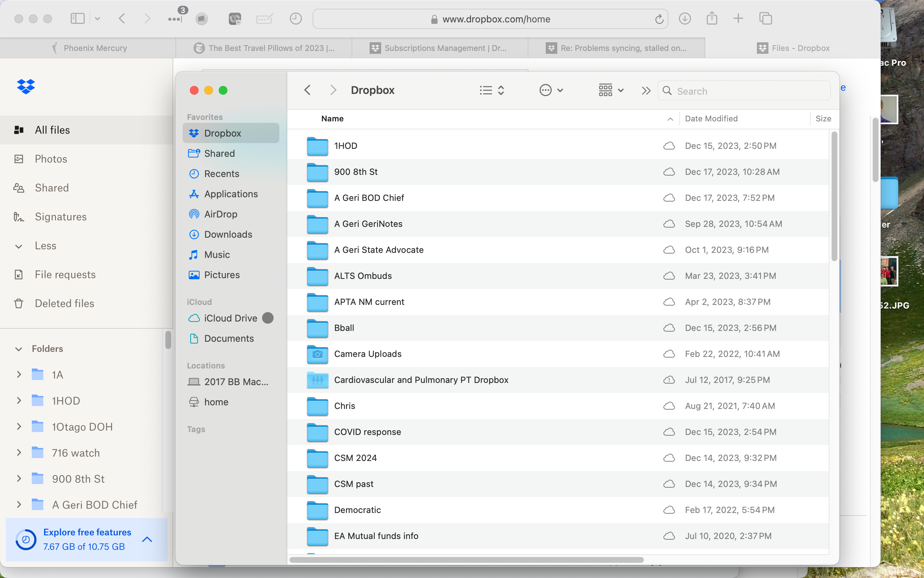Screen dimensions: 924x578
Task: Show more Finder toolbar items
Action: pyautogui.click(x=646, y=91)
